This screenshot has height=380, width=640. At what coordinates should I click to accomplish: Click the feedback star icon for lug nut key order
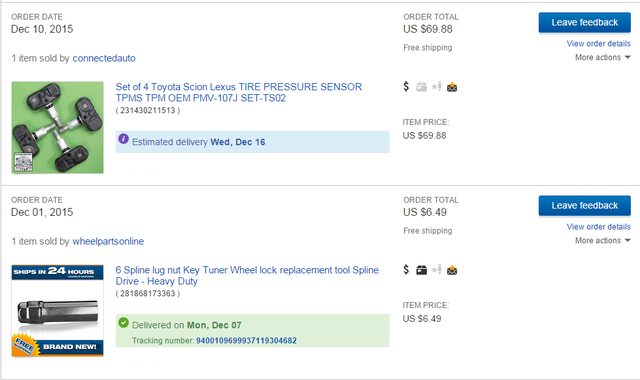pyautogui.click(x=437, y=269)
